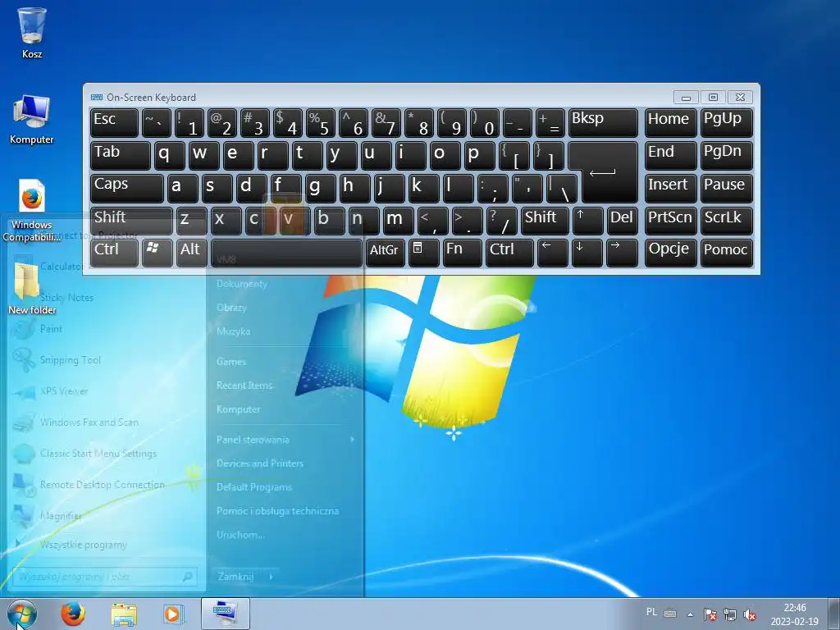840x630 pixels.
Task: Show hidden tray icons arrow
Action: coord(690,614)
